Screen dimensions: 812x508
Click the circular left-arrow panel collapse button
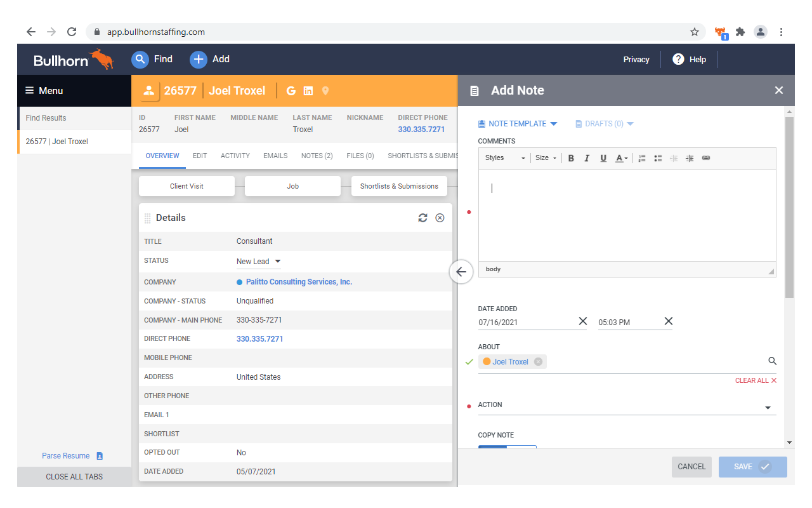click(461, 272)
